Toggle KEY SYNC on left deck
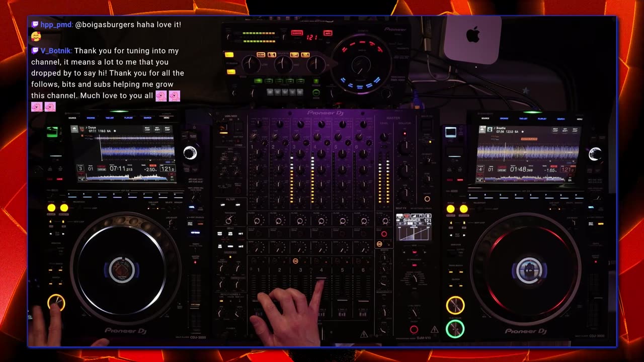This screenshot has height=362, width=644. tap(195, 232)
